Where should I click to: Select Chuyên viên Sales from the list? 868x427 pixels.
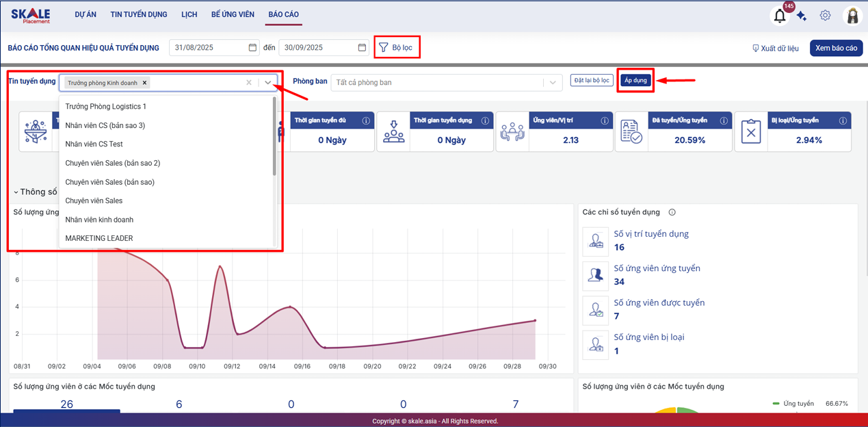(x=94, y=200)
